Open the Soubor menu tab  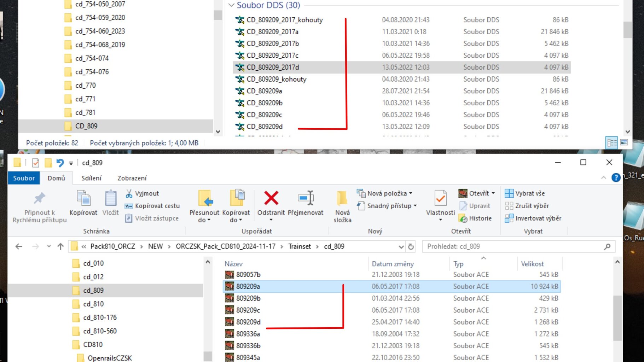(x=24, y=178)
